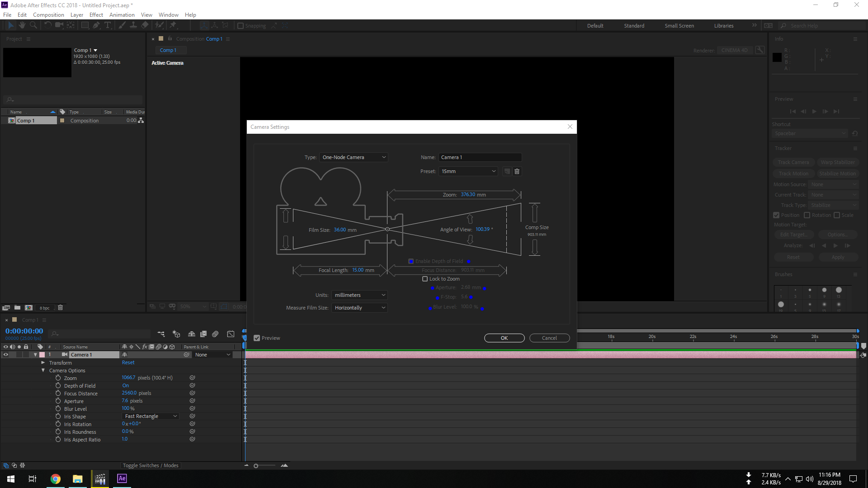
Task: Open the Composition menu
Action: (48, 15)
